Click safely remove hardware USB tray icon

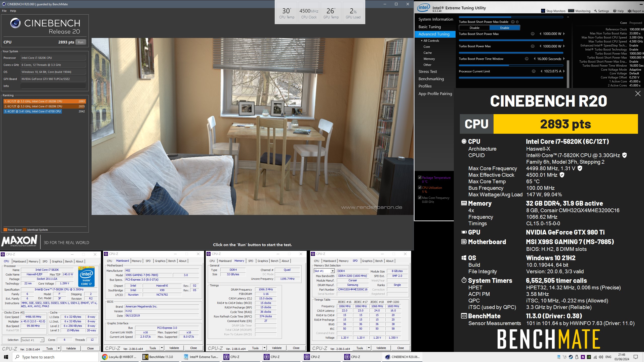577,357
